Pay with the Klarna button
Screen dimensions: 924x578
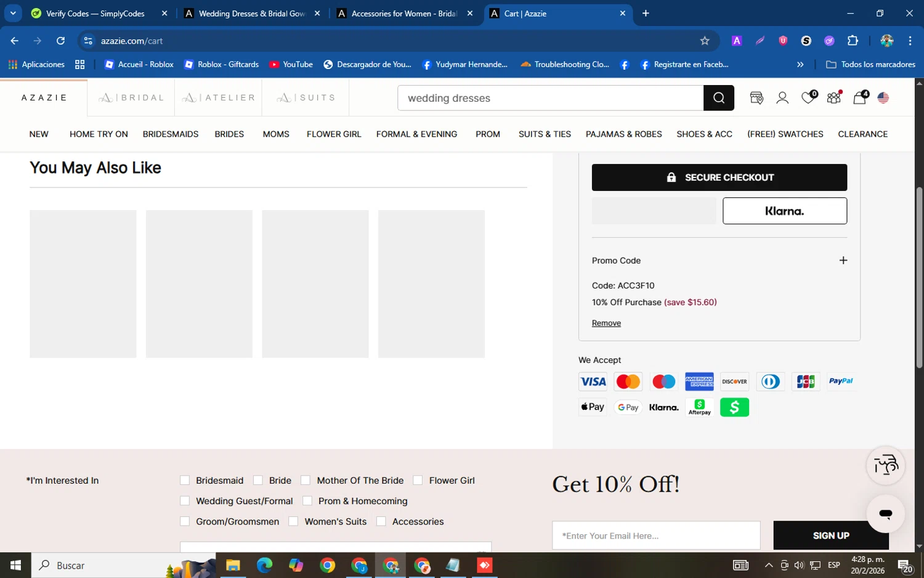coord(785,211)
